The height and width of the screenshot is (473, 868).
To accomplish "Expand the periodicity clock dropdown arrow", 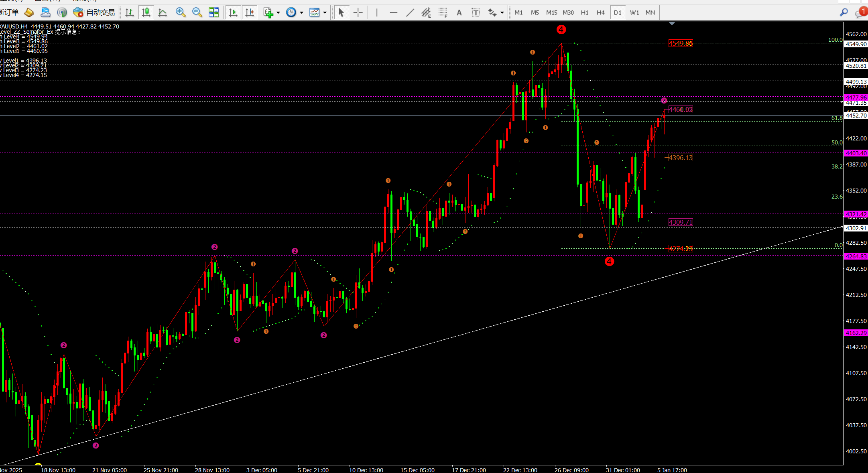I will (301, 12).
